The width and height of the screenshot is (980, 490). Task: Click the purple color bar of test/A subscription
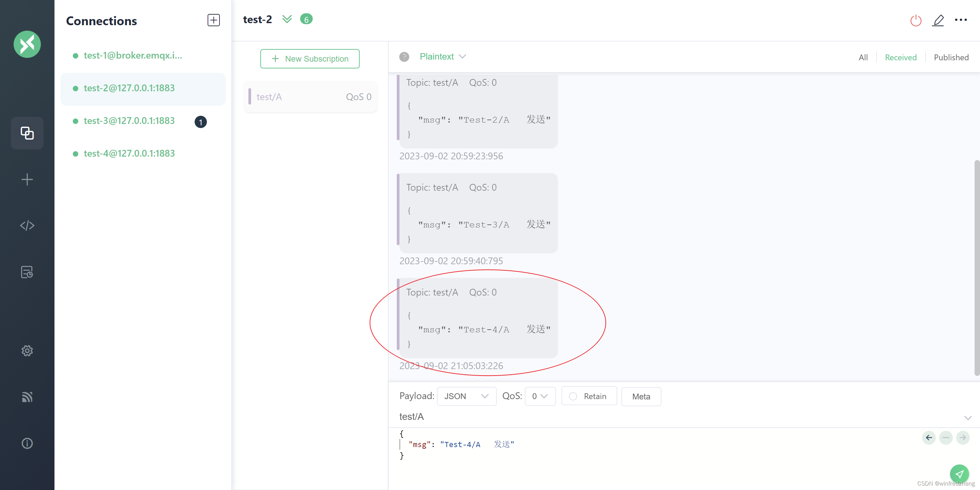249,96
